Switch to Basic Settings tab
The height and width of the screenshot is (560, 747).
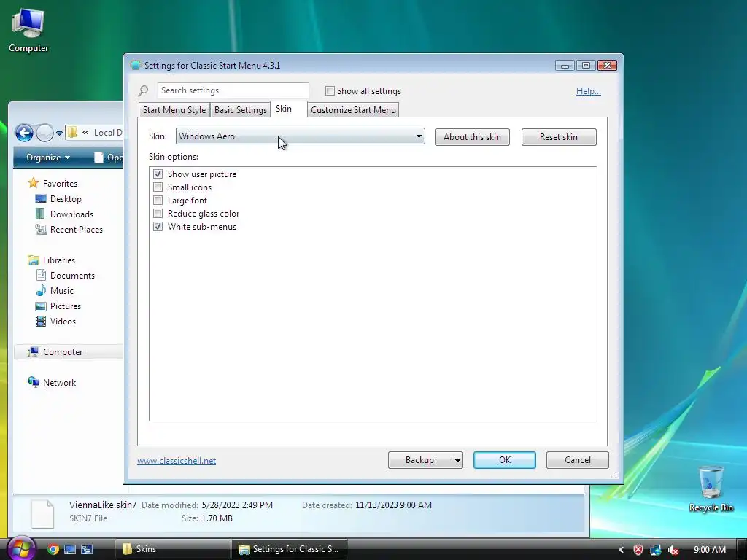pos(240,110)
